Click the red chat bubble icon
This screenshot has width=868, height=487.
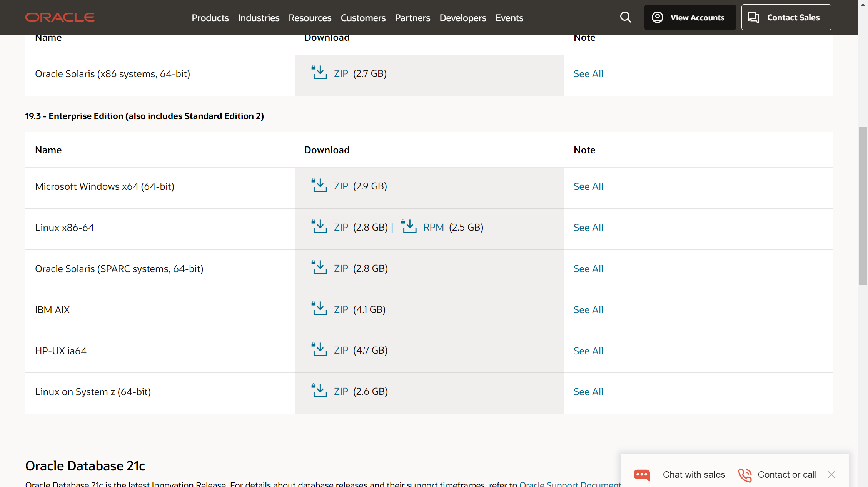pyautogui.click(x=642, y=475)
